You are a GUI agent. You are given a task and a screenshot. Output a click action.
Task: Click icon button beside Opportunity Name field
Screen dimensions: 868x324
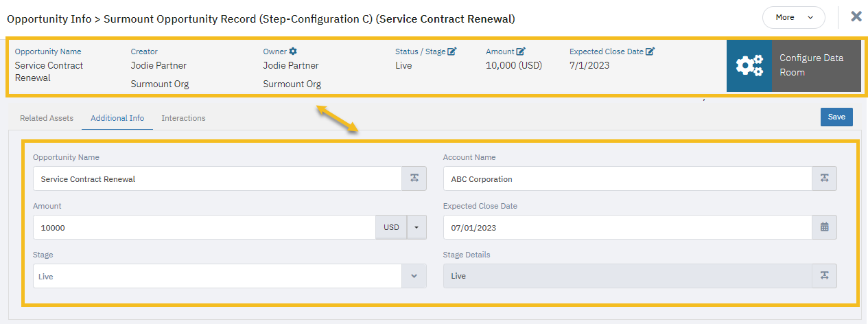[414, 178]
